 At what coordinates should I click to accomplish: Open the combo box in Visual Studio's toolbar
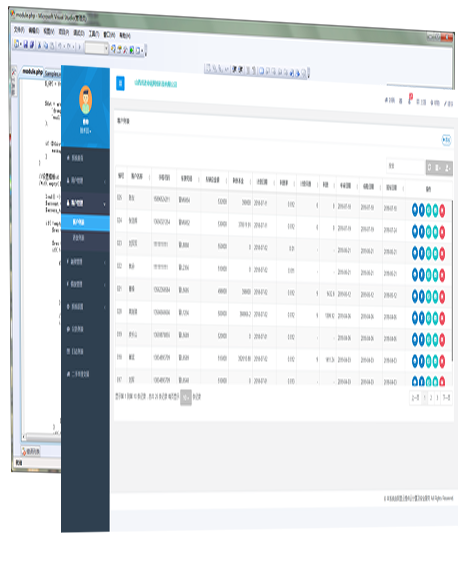(x=97, y=48)
